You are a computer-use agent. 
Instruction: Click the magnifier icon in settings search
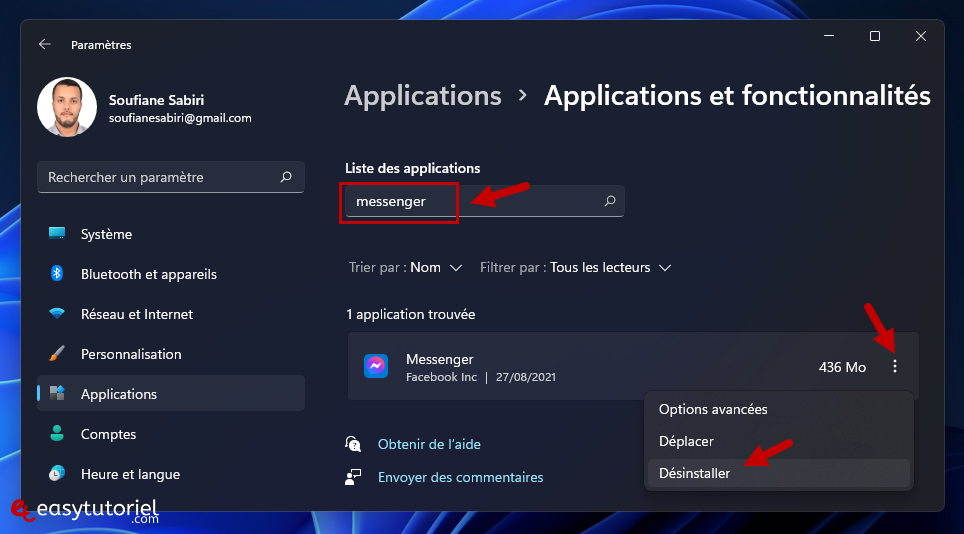point(286,177)
